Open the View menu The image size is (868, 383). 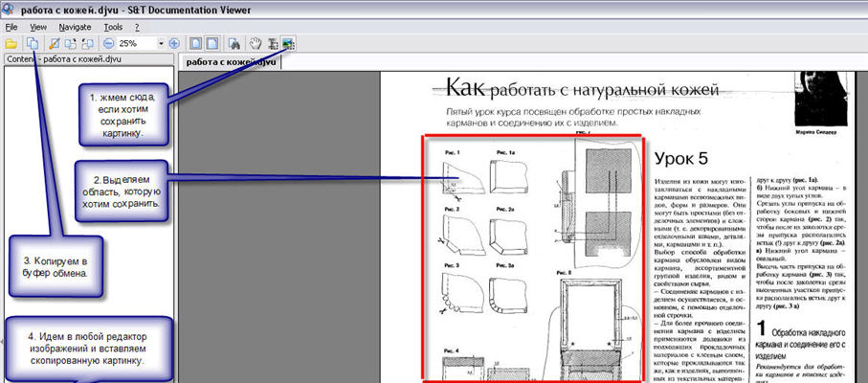pos(38,27)
